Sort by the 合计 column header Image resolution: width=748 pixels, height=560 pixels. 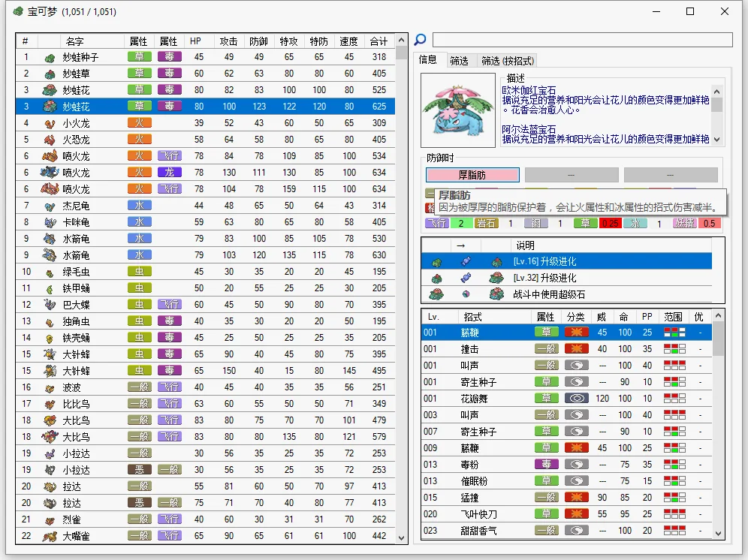[379, 41]
